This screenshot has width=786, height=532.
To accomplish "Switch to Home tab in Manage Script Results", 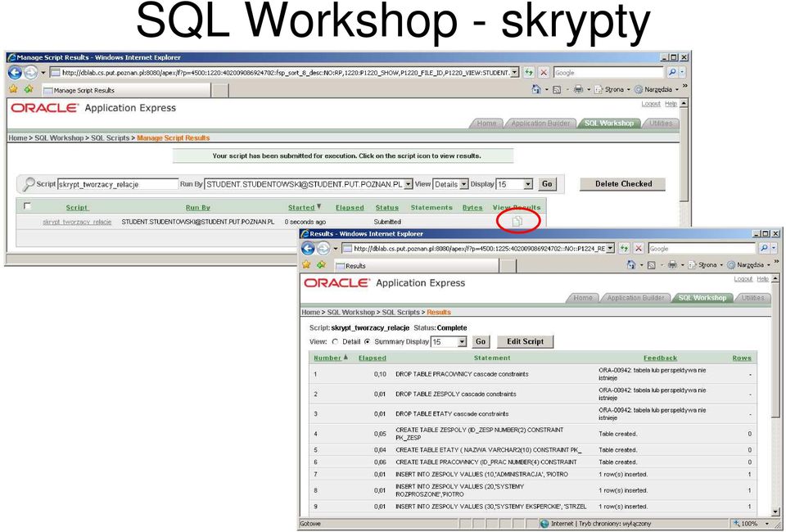I will [486, 124].
